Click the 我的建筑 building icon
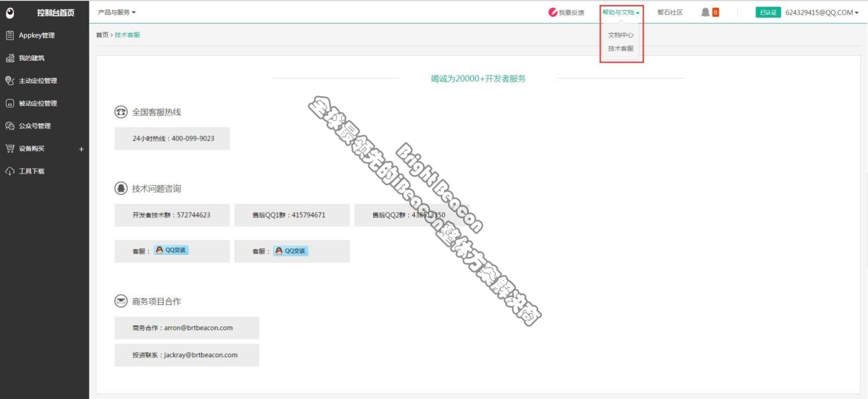This screenshot has height=399, width=868. (10, 58)
